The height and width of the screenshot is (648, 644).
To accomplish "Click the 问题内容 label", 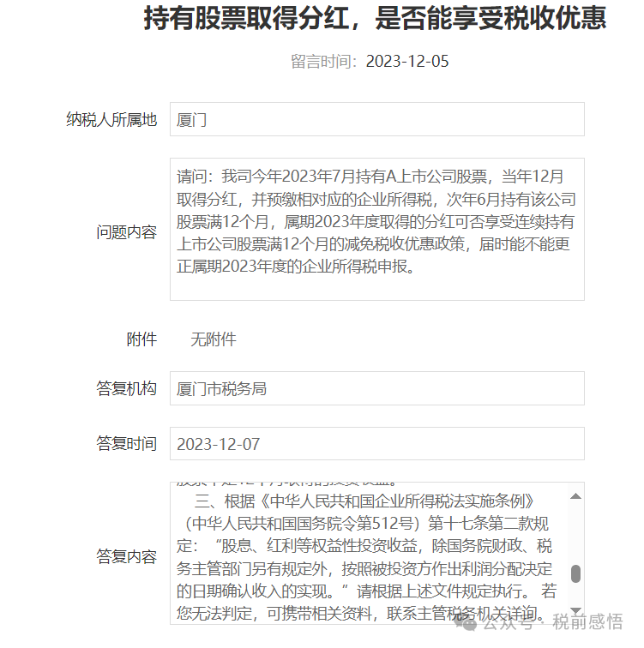I will pos(127,231).
